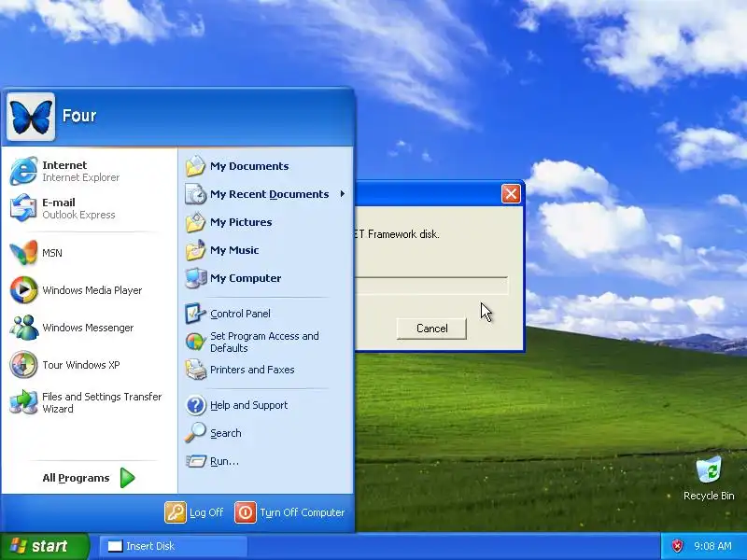This screenshot has width=747, height=560.
Task: Open the My Music label
Action: pyautogui.click(x=234, y=250)
